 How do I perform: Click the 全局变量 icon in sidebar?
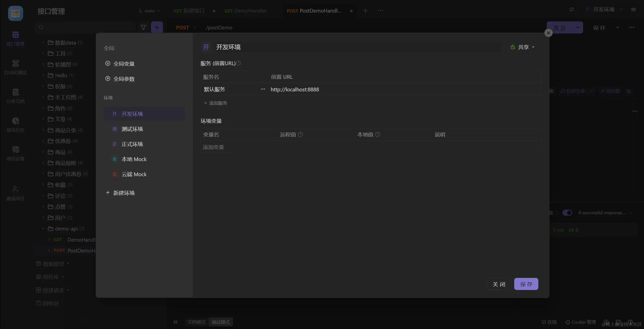[x=108, y=63]
